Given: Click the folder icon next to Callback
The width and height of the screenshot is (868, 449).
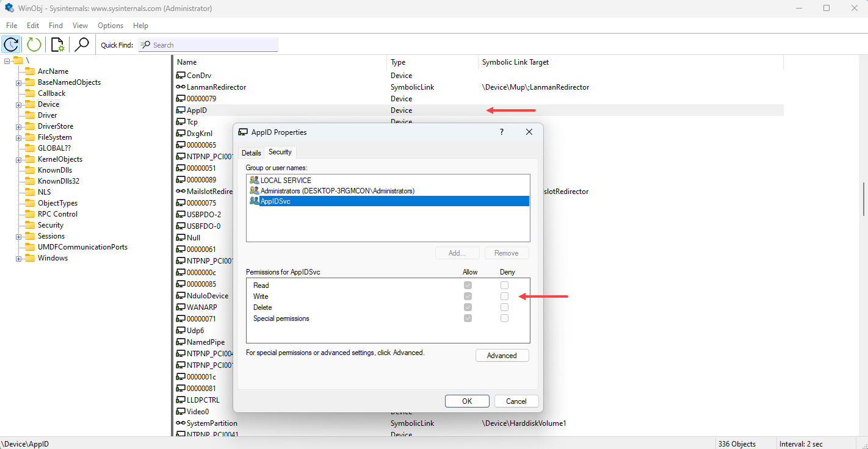Looking at the screenshot, I should (x=30, y=93).
